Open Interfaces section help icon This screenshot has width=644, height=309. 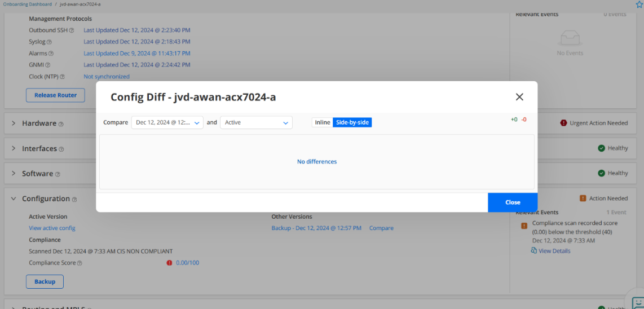[x=61, y=149]
